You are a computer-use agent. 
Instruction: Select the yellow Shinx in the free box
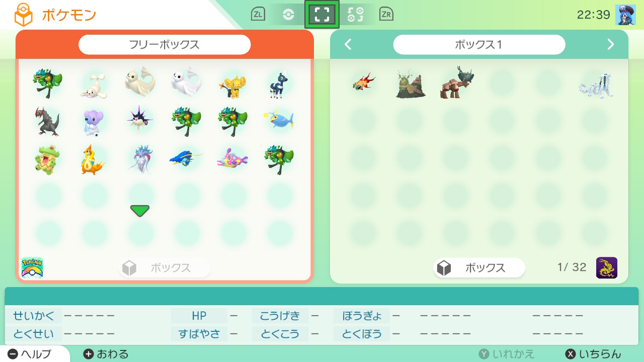(x=232, y=82)
